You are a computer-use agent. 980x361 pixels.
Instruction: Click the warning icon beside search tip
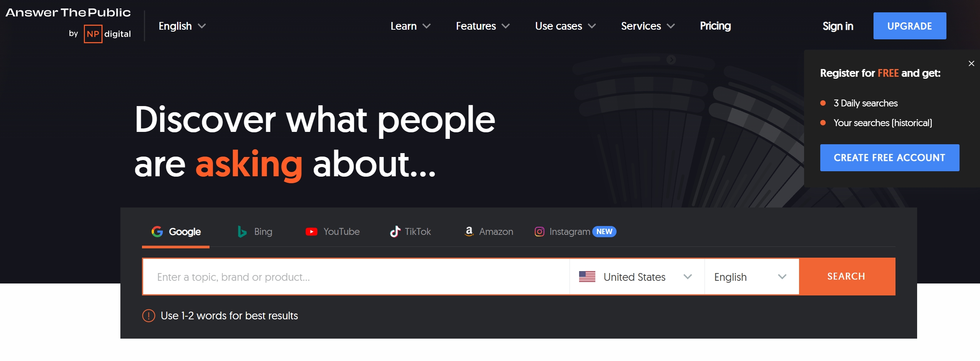tap(149, 315)
